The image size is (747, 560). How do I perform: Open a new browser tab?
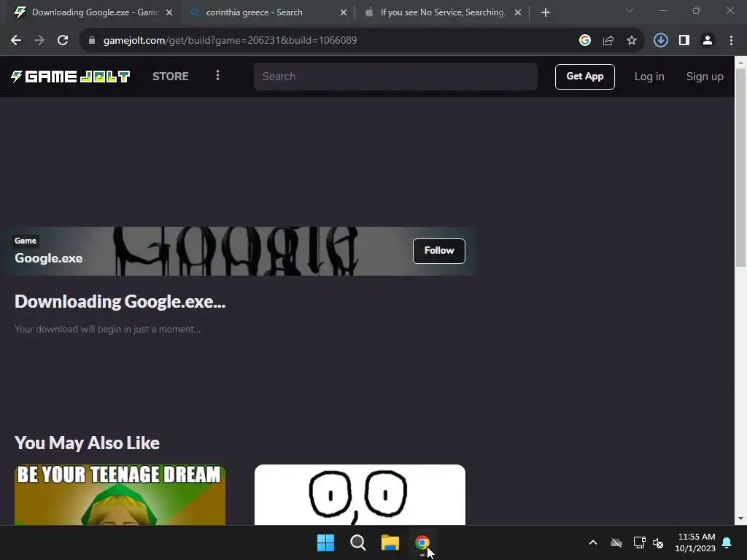coord(546,13)
